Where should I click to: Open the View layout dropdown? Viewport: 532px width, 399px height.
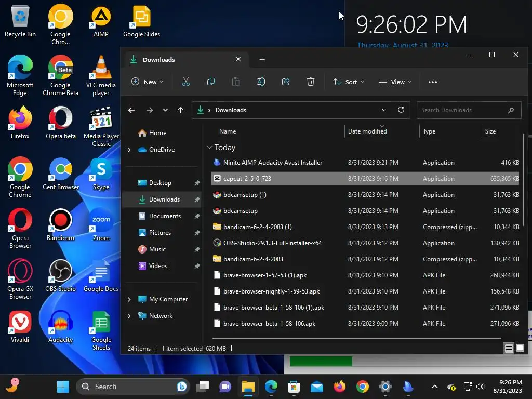(395, 82)
